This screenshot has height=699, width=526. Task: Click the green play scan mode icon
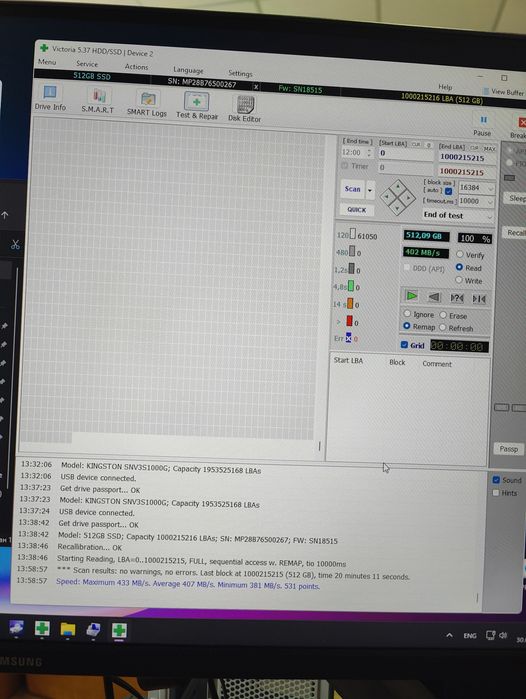[x=412, y=296]
